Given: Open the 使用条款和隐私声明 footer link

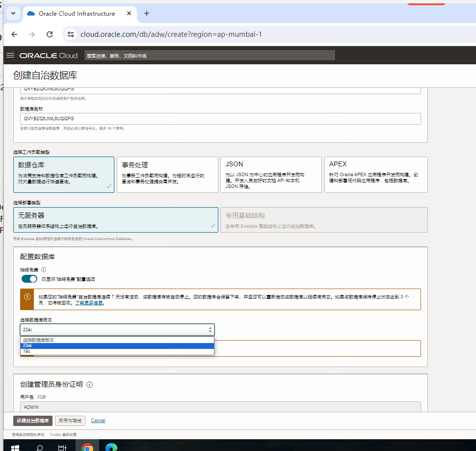Looking at the screenshot, I should point(28,435).
